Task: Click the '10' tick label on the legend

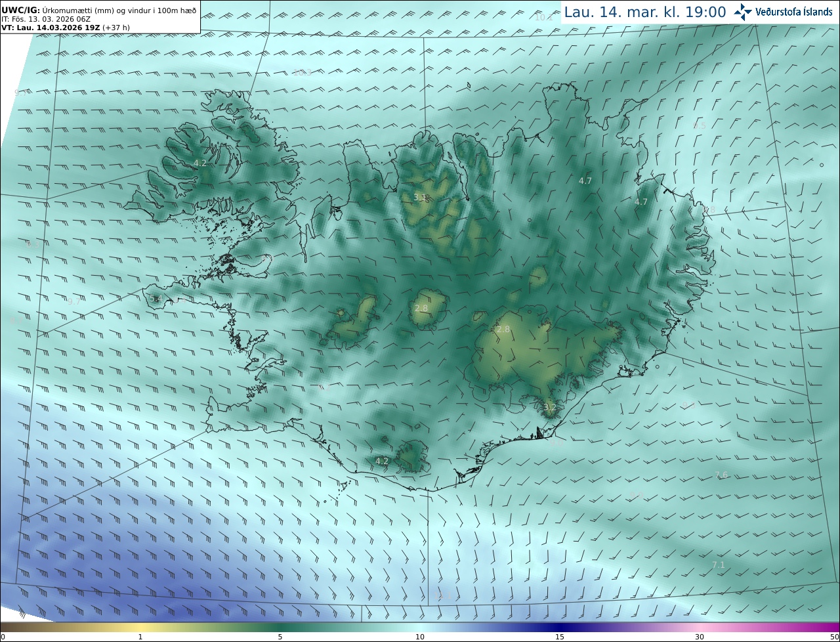Action: point(420,637)
